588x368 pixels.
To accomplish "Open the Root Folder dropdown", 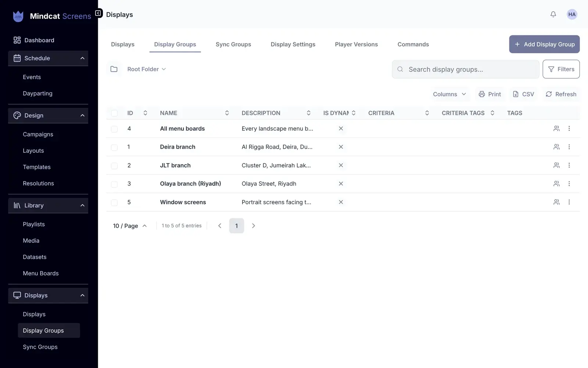I will pos(147,69).
